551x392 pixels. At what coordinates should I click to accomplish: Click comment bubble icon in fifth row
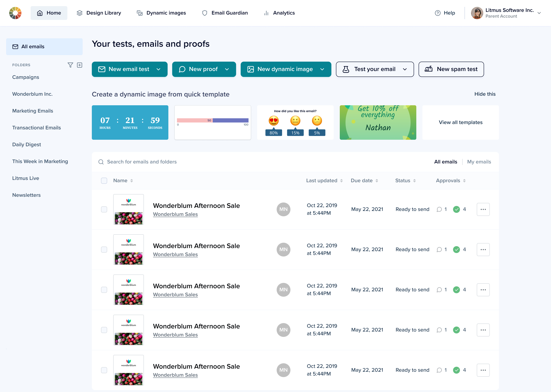pos(439,370)
